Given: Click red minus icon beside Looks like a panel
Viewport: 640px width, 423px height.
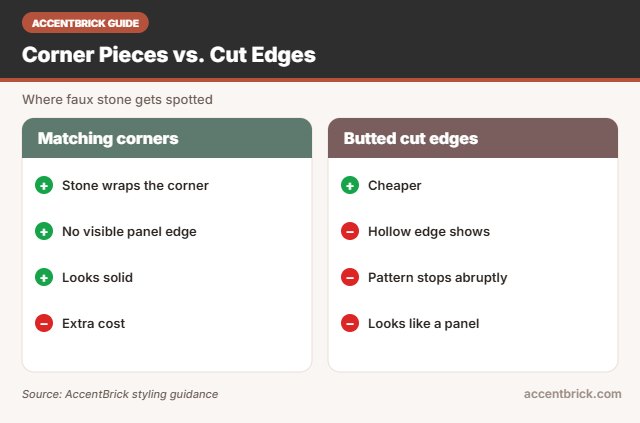Looking at the screenshot, I should (350, 323).
